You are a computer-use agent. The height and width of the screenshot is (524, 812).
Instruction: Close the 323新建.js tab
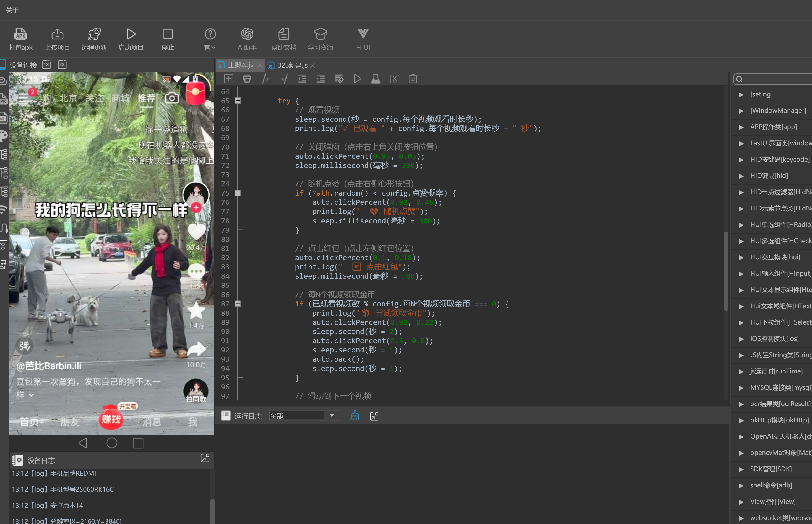tap(313, 66)
